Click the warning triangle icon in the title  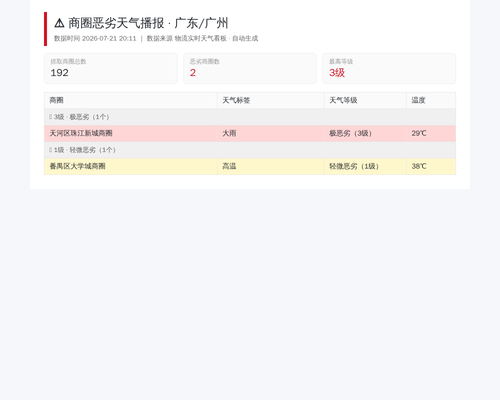point(59,23)
